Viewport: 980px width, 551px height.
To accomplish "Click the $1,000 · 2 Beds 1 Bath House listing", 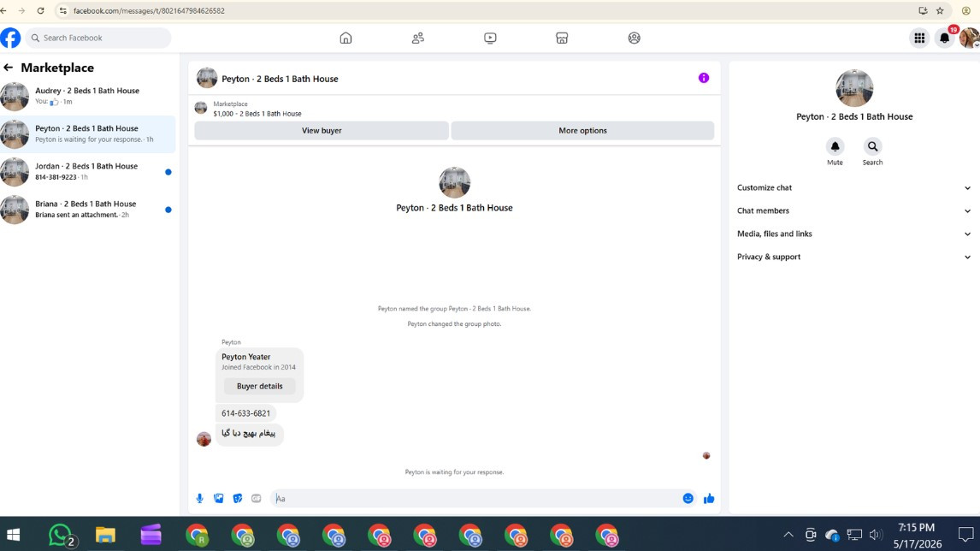I will 257,114.
